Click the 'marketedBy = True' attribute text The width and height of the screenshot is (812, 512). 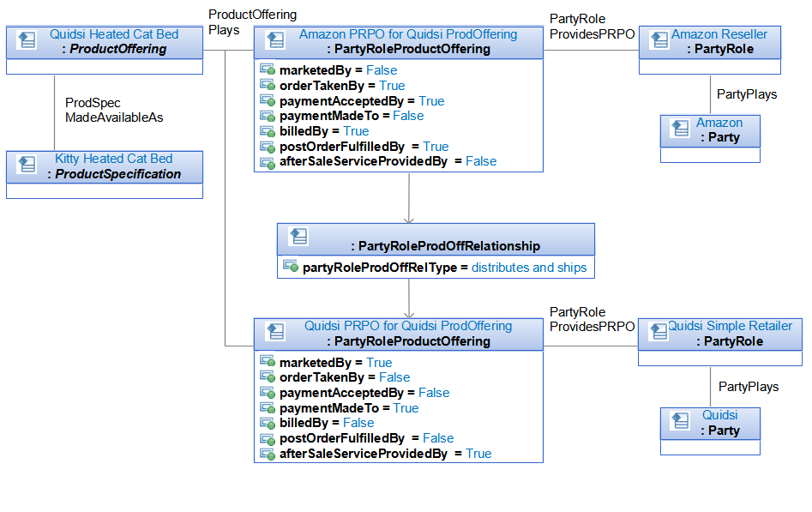pos(336,362)
